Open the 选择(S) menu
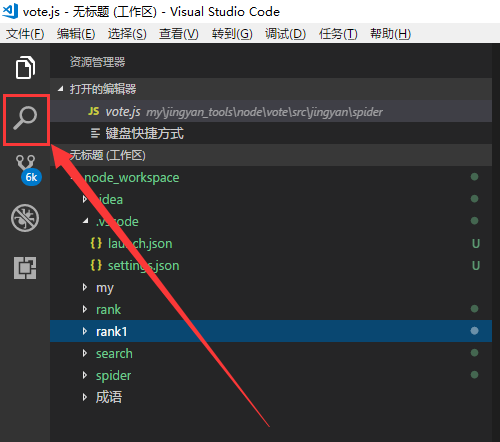The height and width of the screenshot is (442, 500). pyautogui.click(x=127, y=33)
